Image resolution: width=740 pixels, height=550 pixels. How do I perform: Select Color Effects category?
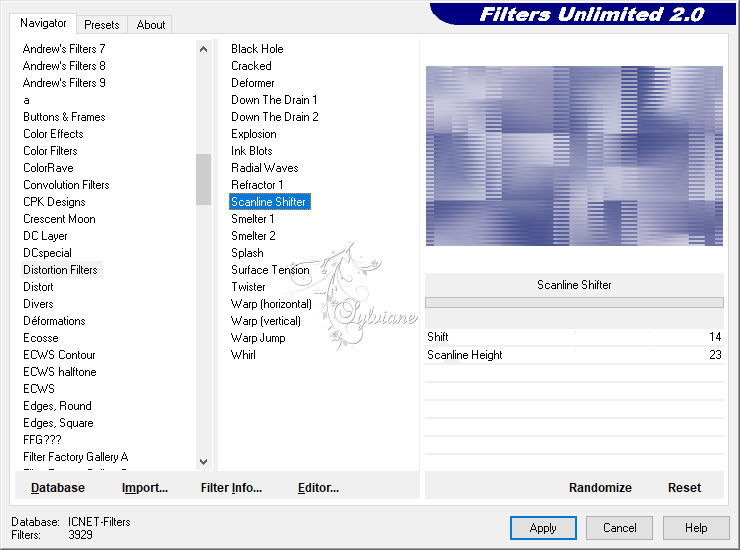click(x=53, y=134)
